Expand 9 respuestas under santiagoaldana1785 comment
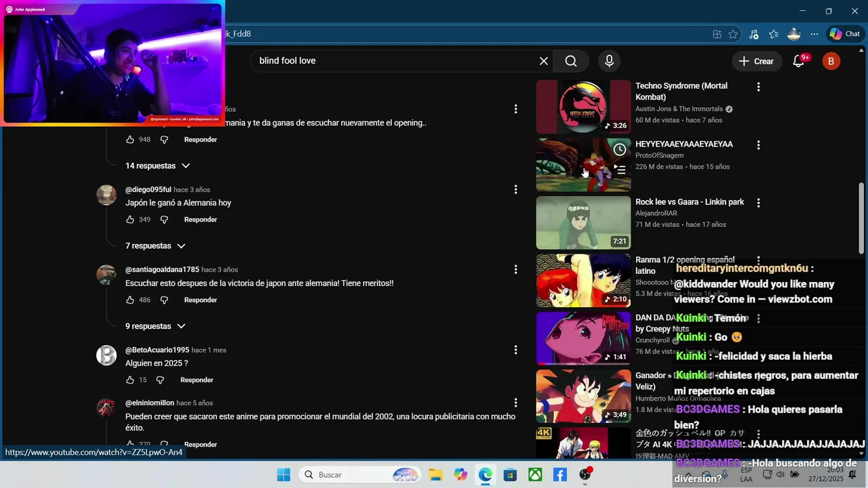 (x=155, y=326)
